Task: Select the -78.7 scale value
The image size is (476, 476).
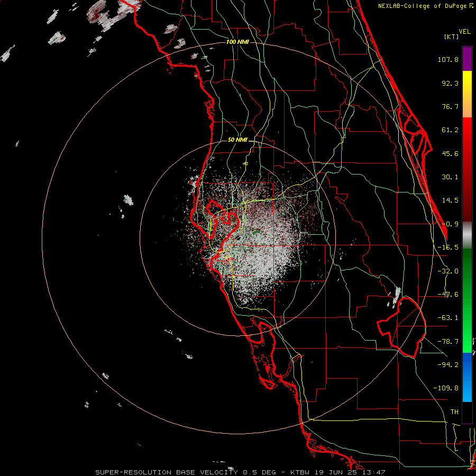Action: click(x=448, y=342)
